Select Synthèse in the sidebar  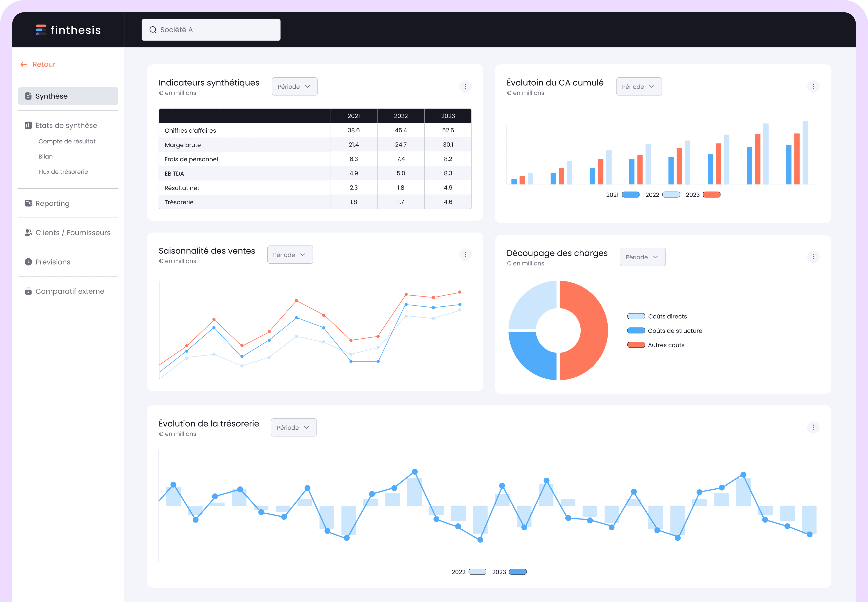click(x=68, y=96)
